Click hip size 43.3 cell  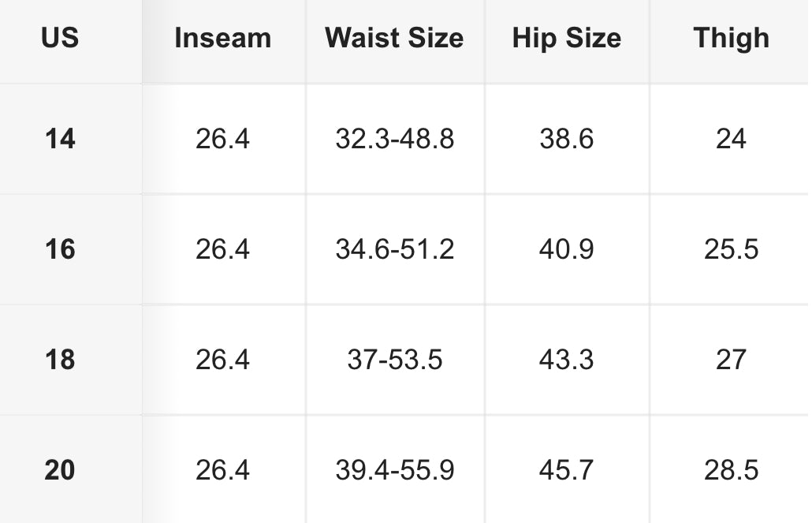566,360
